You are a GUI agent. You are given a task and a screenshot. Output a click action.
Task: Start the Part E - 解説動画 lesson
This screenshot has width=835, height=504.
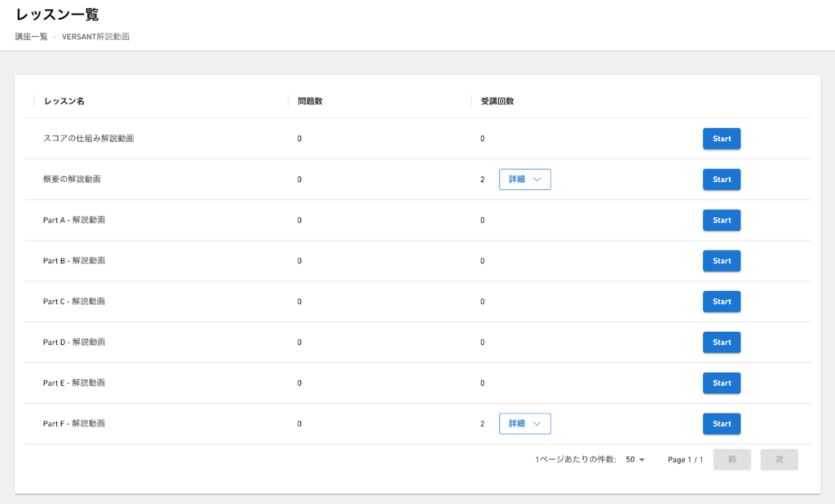tap(721, 383)
